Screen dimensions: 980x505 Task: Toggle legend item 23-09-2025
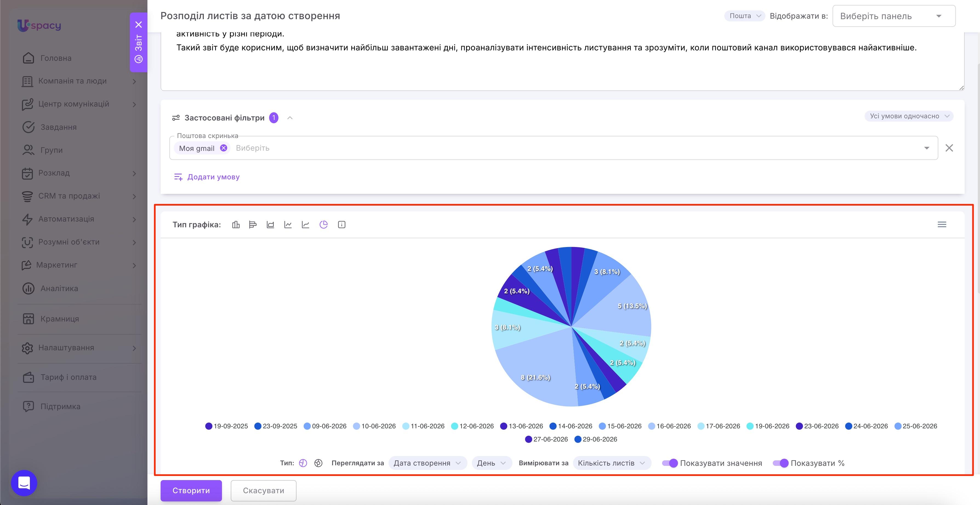(276, 426)
